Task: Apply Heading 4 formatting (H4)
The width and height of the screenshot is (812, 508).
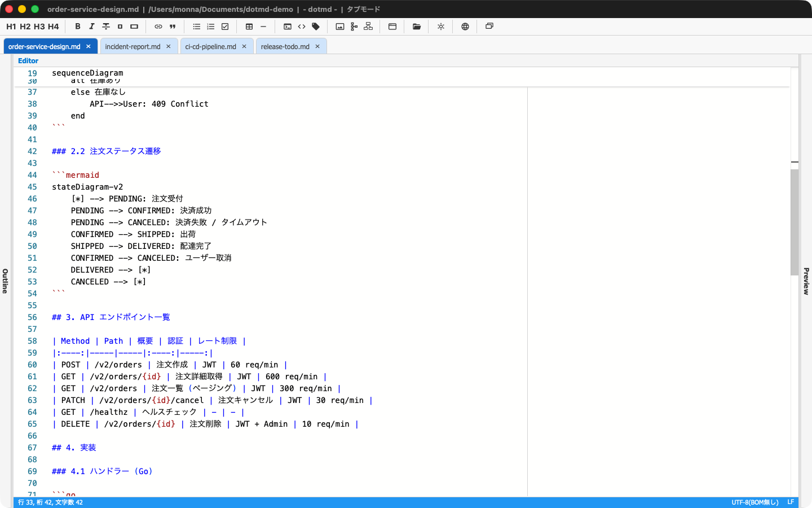Action: [54, 27]
